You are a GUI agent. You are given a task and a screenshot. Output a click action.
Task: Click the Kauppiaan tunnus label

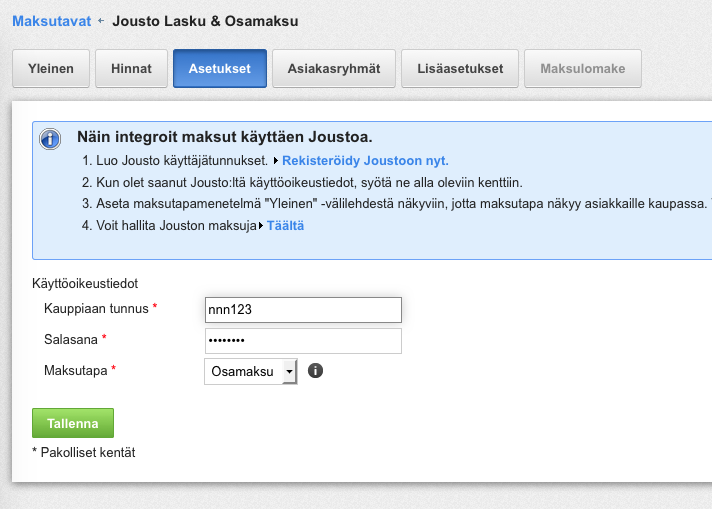(x=96, y=309)
